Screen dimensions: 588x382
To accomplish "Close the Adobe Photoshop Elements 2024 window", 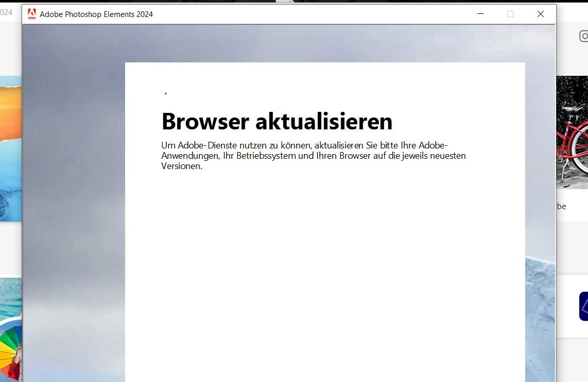I will [541, 14].
